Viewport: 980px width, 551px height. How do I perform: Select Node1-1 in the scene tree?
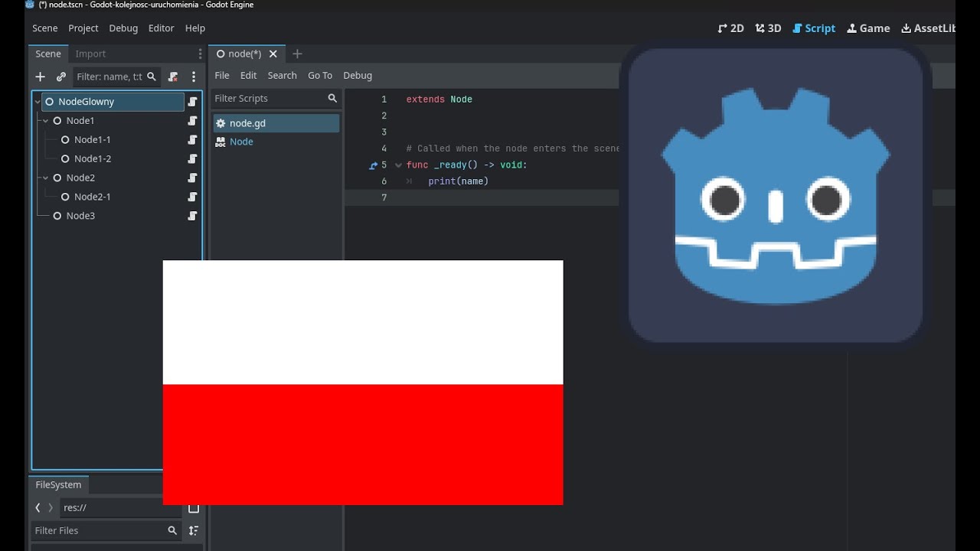[x=93, y=140]
